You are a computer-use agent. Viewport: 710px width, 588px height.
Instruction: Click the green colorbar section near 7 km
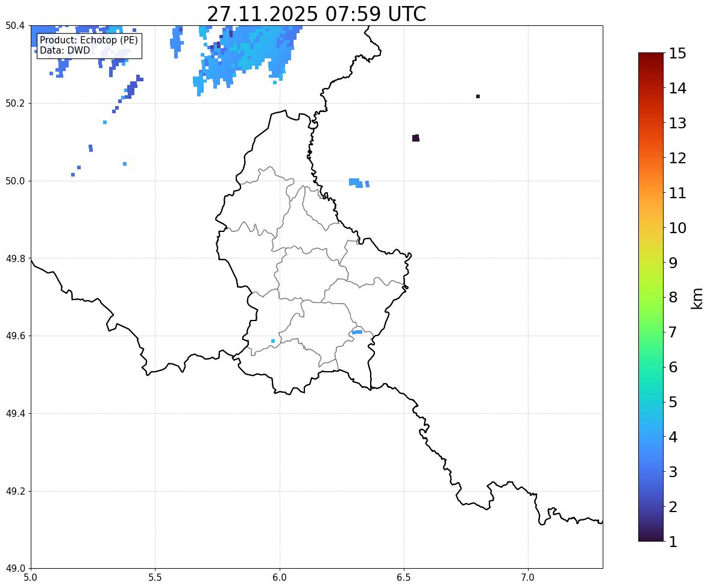(651, 332)
